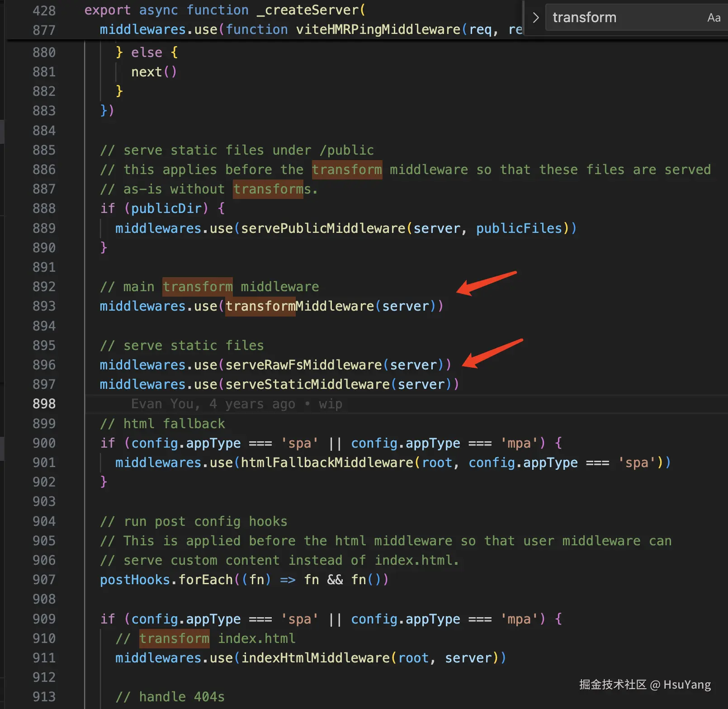Click "servePublicMiddleware" on line 889
728x709 pixels.
tap(323, 228)
